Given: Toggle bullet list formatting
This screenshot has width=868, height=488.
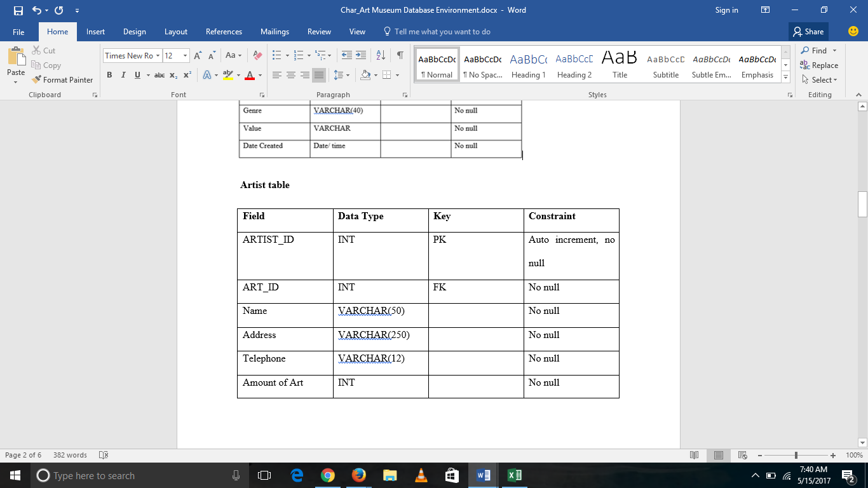Looking at the screenshot, I should pyautogui.click(x=276, y=55).
